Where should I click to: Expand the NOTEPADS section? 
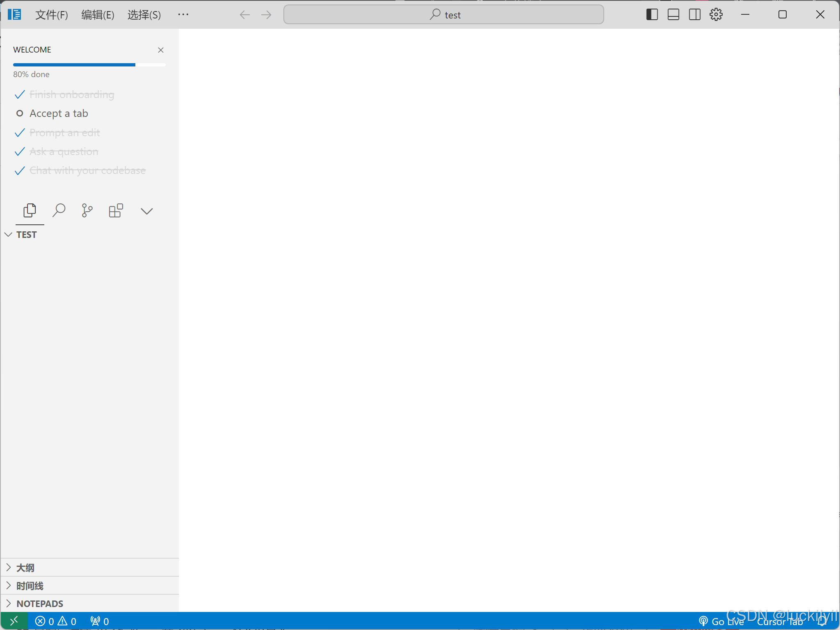39,604
